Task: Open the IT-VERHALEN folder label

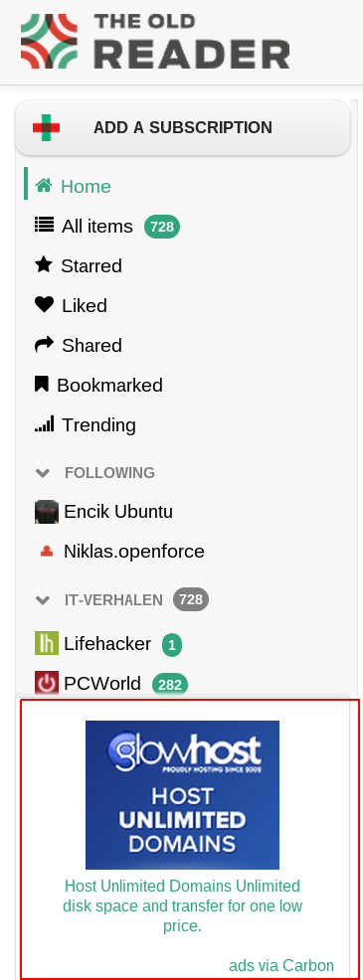Action: click(113, 600)
